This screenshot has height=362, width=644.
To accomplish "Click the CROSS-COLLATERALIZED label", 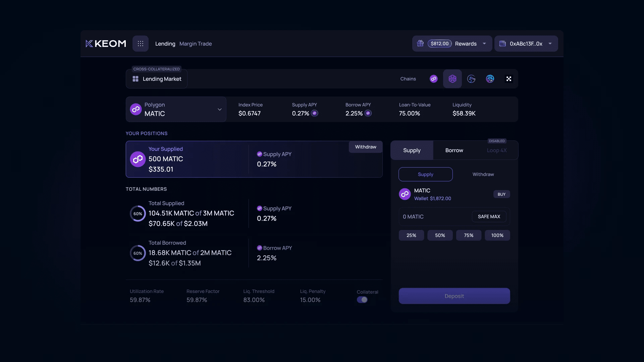I will (x=157, y=69).
